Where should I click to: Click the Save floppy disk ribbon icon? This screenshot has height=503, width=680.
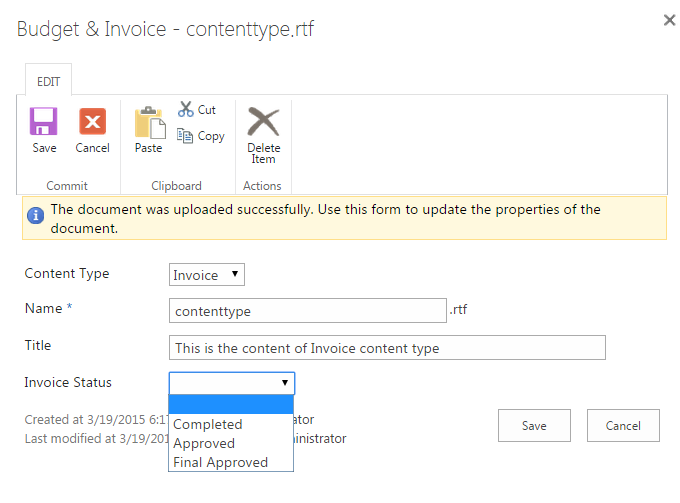coord(44,123)
